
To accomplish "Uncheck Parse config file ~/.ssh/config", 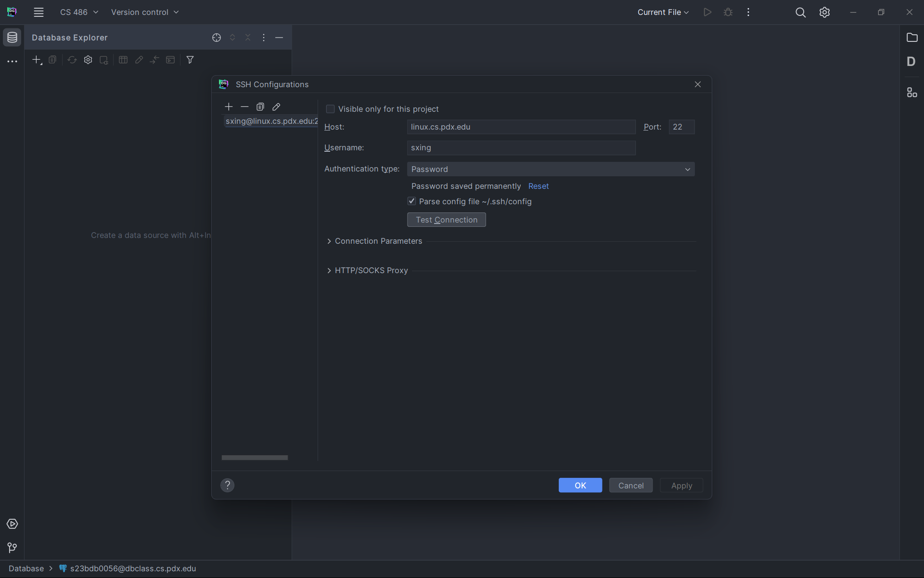I will [x=412, y=201].
